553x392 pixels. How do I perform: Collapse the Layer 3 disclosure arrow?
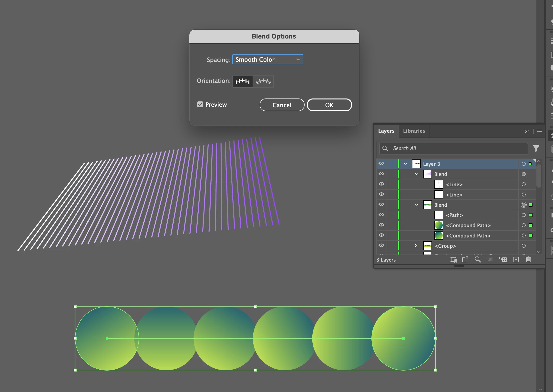coord(405,164)
